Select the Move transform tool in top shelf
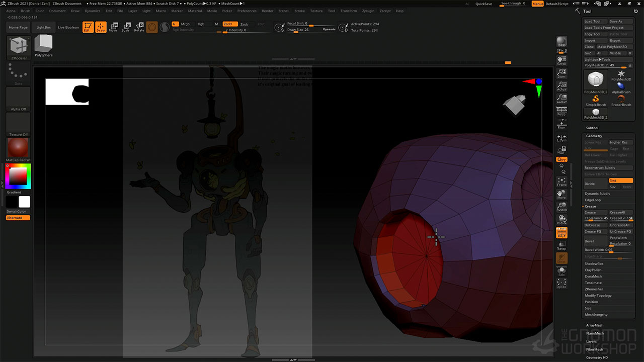The image size is (644, 362). click(x=113, y=27)
